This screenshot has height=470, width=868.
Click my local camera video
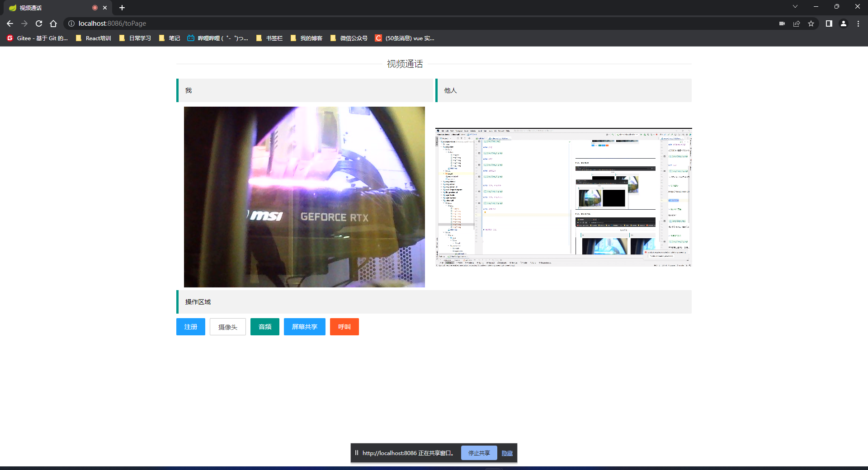click(304, 197)
